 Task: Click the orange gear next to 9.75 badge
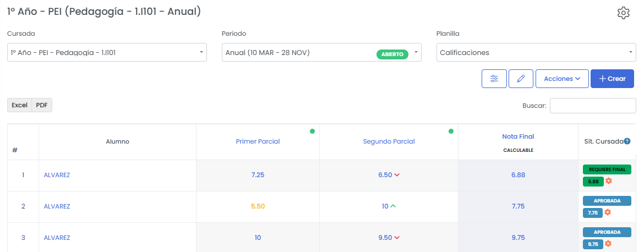coord(608,244)
